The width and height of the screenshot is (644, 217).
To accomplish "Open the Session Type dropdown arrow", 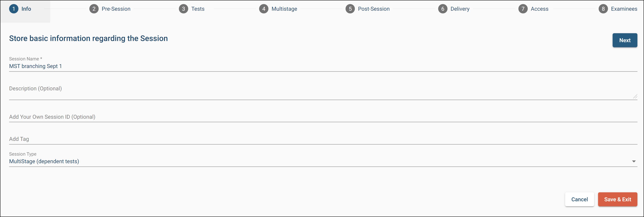I will [634, 161].
